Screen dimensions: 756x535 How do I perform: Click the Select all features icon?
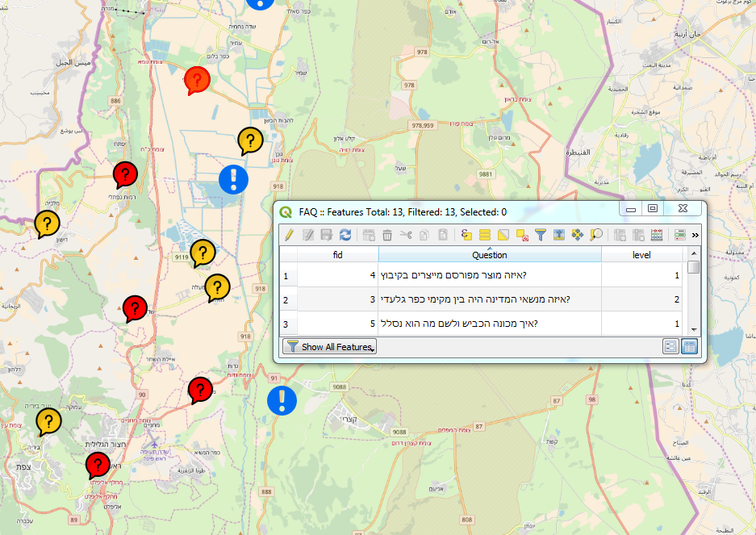[485, 235]
